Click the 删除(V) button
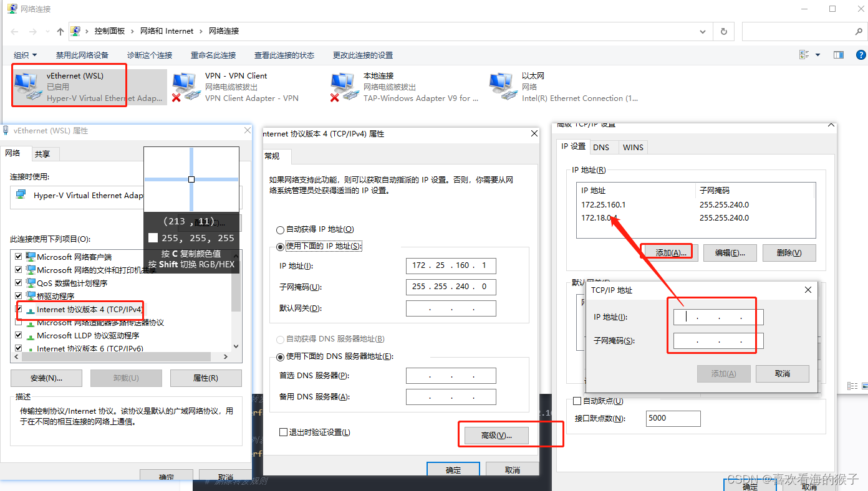This screenshot has width=868, height=491. click(x=789, y=252)
